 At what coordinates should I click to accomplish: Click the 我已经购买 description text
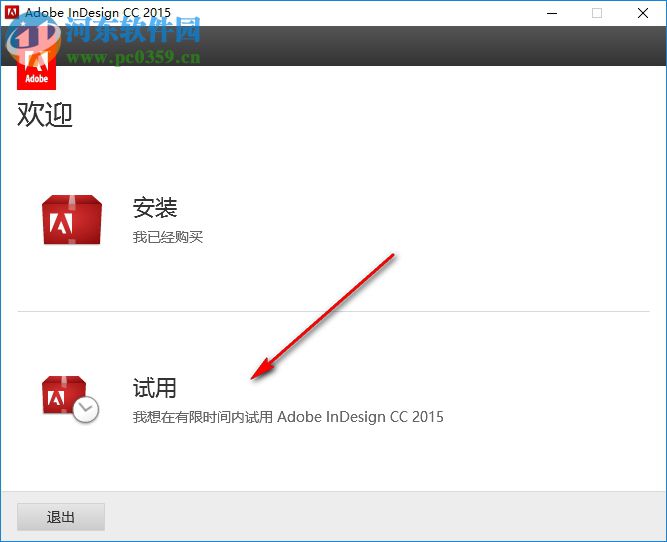(168, 237)
